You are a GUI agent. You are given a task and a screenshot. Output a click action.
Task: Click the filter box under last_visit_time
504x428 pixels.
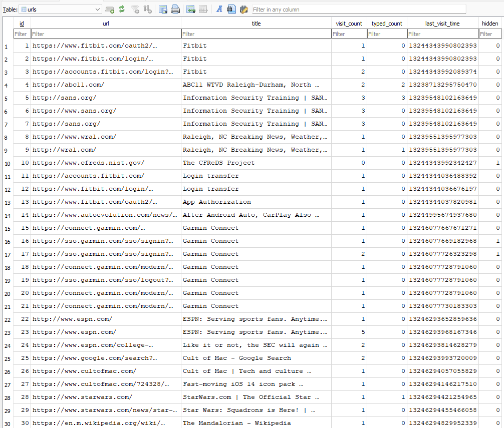(443, 34)
